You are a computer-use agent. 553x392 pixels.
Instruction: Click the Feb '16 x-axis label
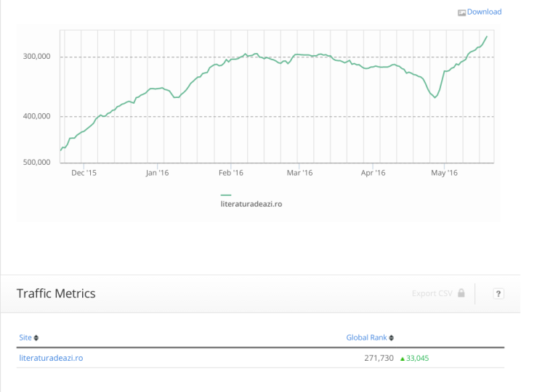(x=231, y=173)
